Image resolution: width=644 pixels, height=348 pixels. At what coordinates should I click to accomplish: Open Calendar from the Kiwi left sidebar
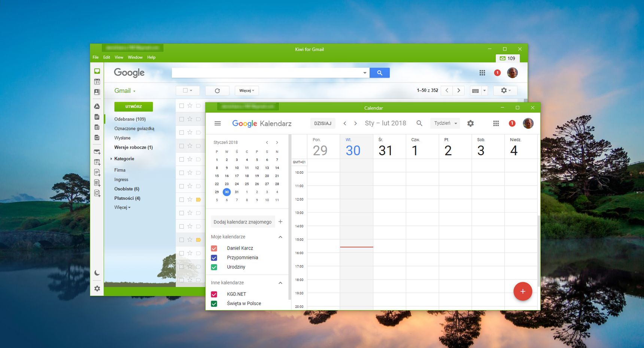coord(97,82)
